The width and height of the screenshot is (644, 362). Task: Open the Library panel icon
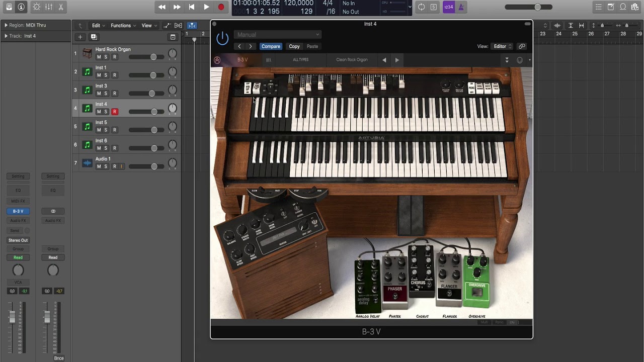coord(9,7)
